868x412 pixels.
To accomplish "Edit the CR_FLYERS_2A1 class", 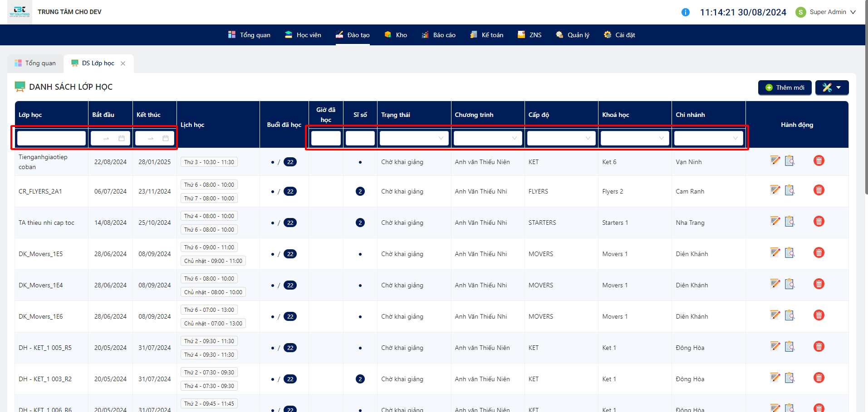I will [775, 190].
